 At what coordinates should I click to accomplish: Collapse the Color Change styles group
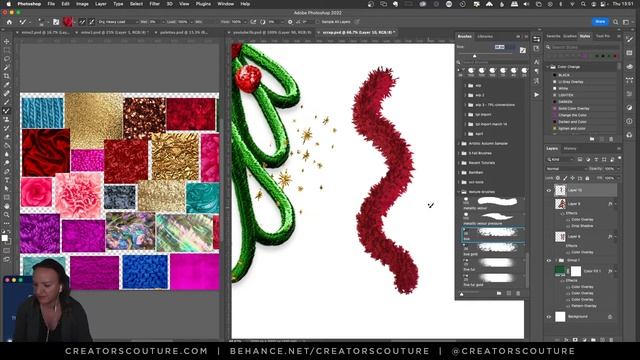coord(549,67)
